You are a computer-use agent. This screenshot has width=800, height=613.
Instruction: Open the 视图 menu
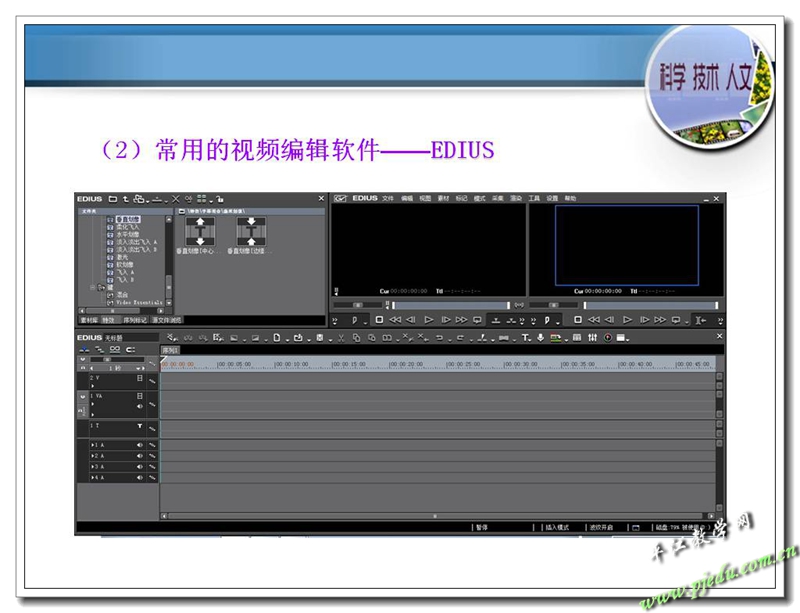click(x=425, y=199)
